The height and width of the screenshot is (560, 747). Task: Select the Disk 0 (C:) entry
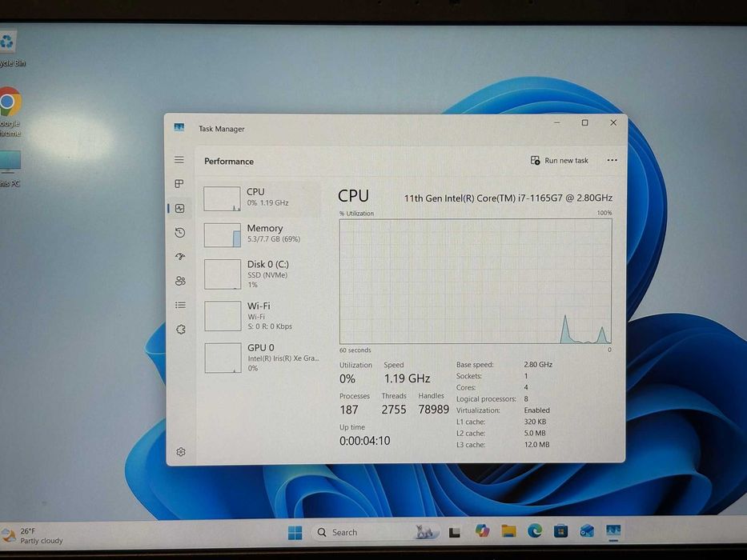262,274
